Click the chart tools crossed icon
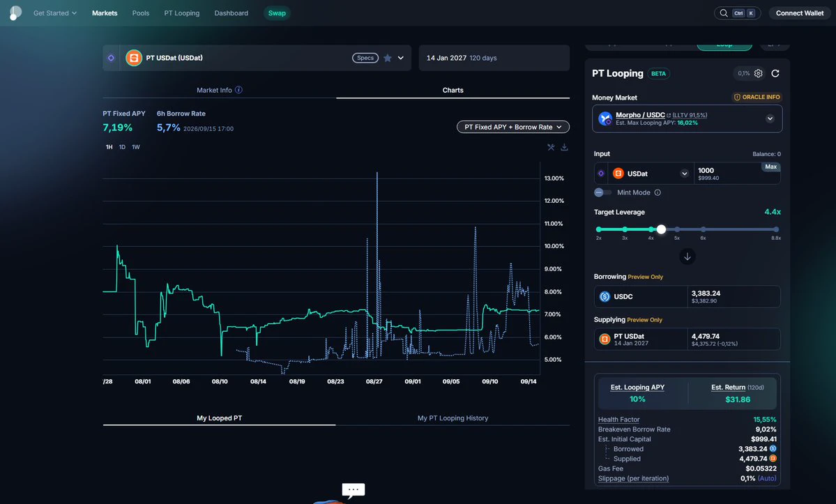 pos(551,147)
